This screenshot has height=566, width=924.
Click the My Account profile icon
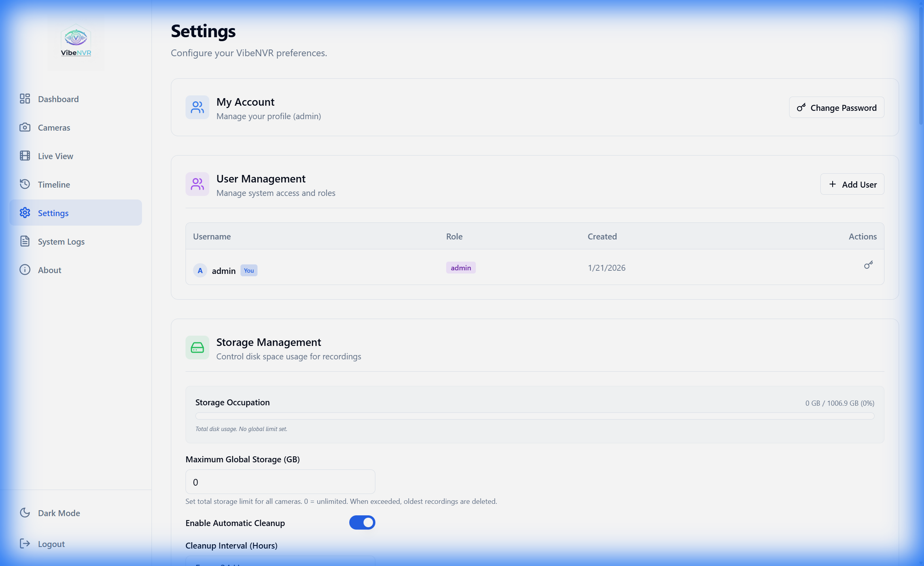pyautogui.click(x=197, y=107)
